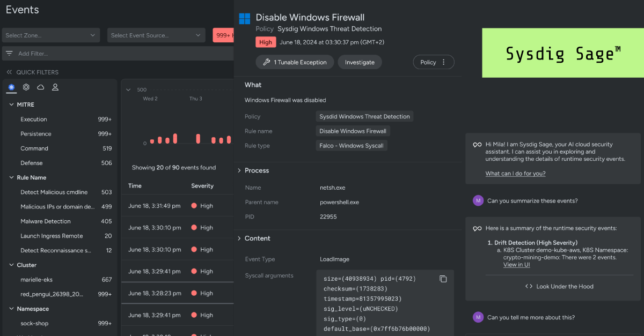644x336 pixels.
Task: Click the Investigate button
Action: pyautogui.click(x=360, y=62)
